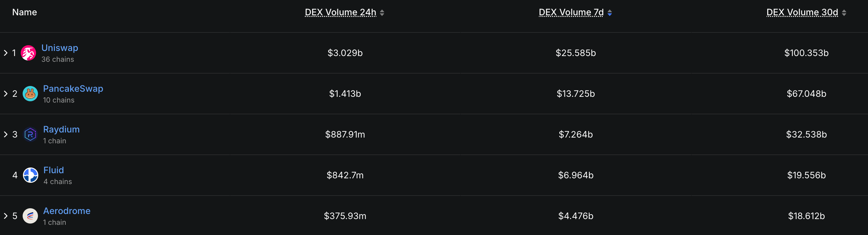Open the Fluid protocol link
Viewport: 868px width, 235px height.
pyautogui.click(x=54, y=170)
